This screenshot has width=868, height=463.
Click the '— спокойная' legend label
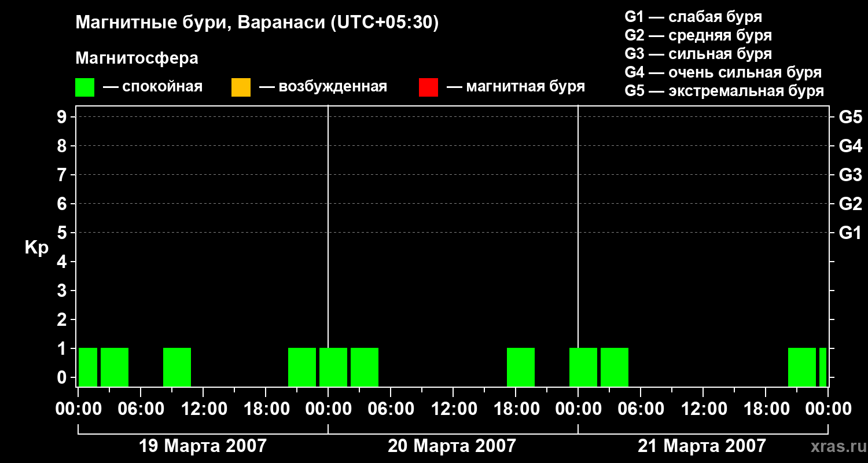(153, 87)
